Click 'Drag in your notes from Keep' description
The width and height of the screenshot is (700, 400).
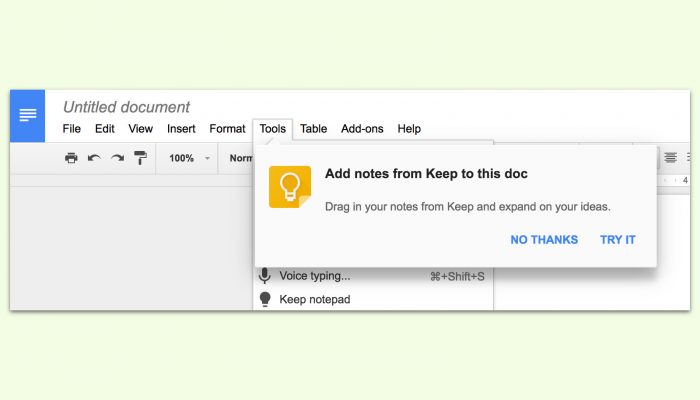pyautogui.click(x=467, y=207)
